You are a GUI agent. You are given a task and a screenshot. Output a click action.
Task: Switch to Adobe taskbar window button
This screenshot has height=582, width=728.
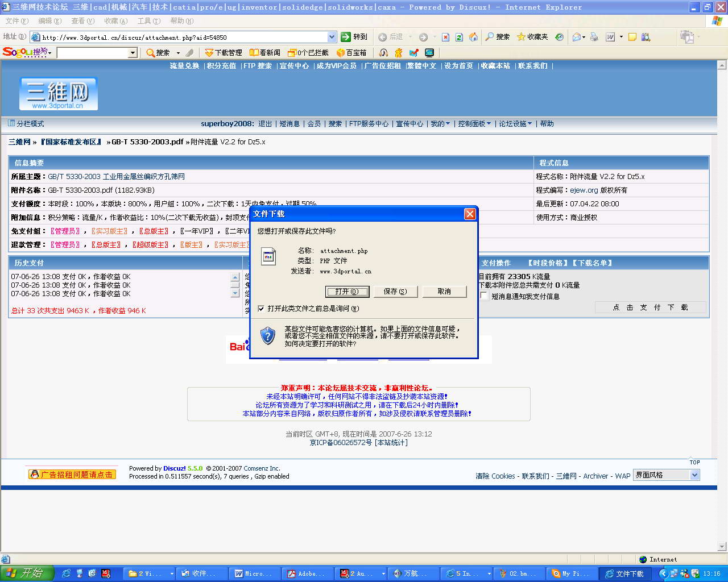[x=307, y=573]
